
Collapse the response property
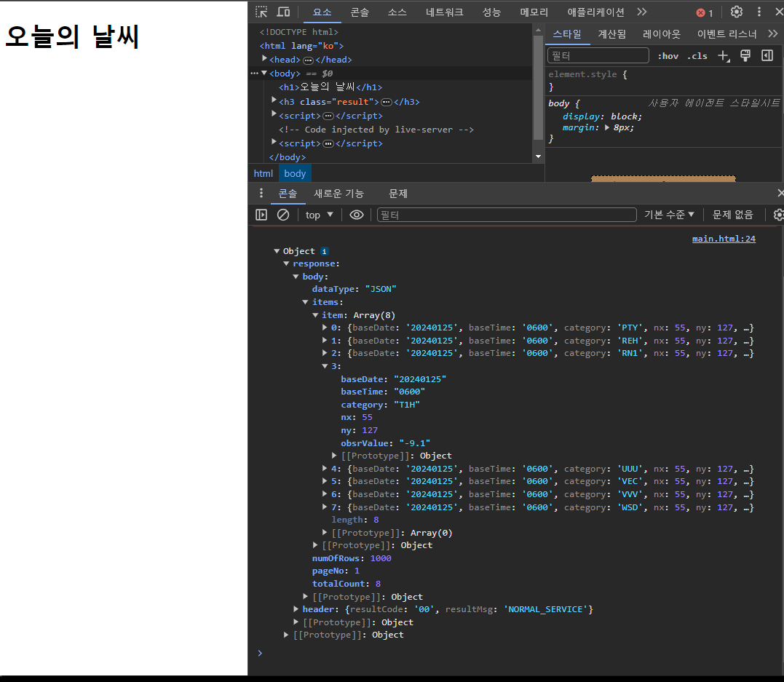287,263
